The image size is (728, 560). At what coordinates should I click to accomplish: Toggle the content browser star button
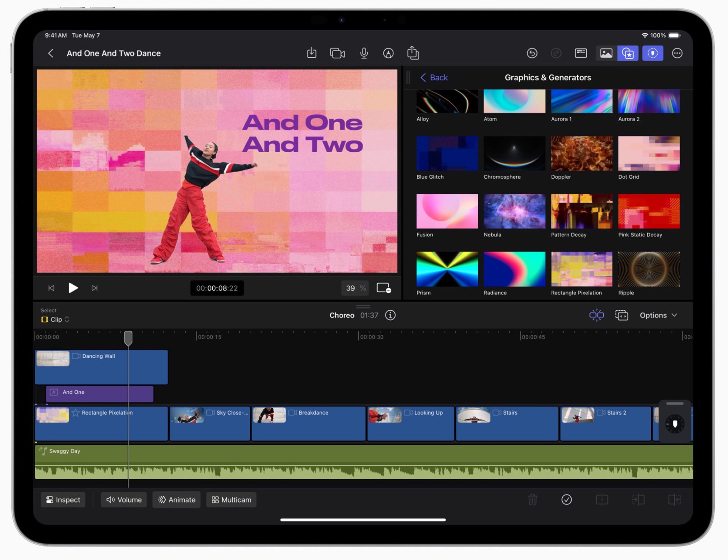pyautogui.click(x=627, y=53)
